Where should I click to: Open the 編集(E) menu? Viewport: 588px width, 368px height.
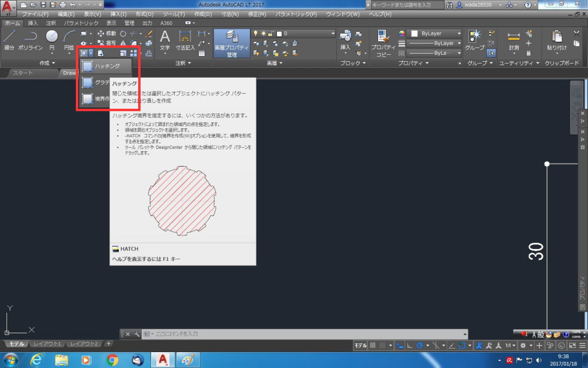[66, 14]
